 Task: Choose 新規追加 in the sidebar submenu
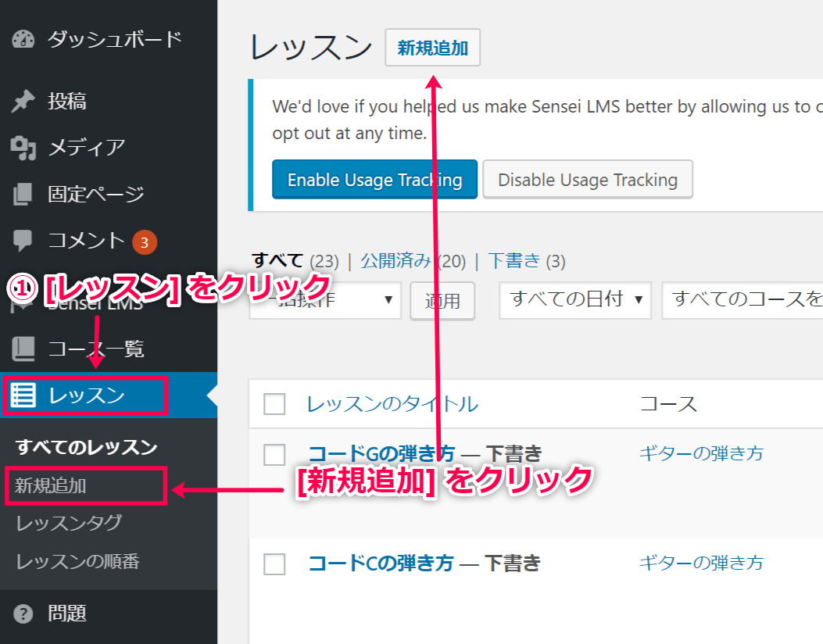(50, 485)
